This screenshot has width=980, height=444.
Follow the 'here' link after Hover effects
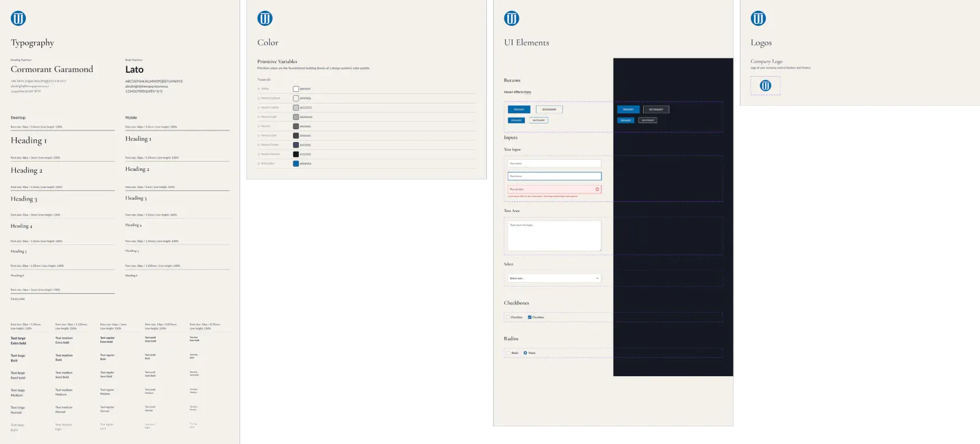(528, 92)
